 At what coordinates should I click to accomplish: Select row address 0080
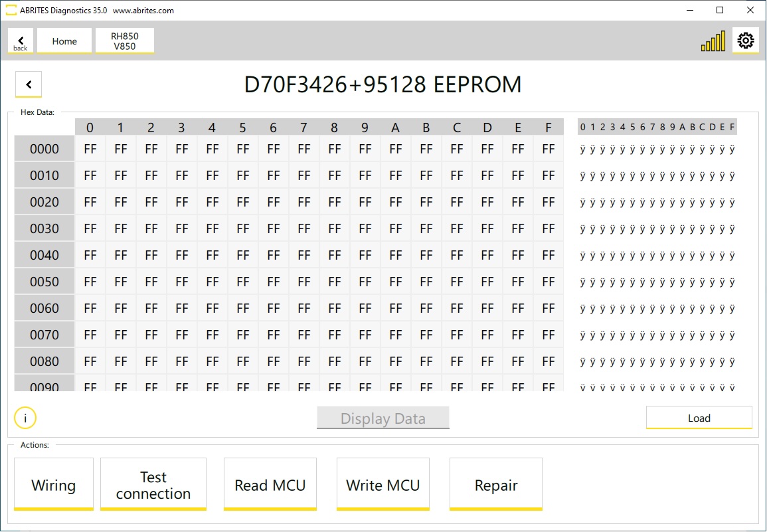click(44, 361)
